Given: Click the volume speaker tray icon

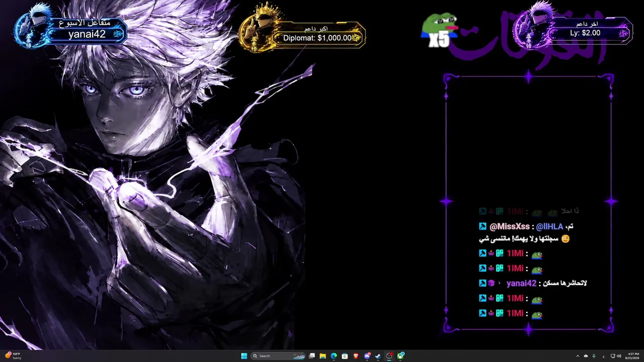Looking at the screenshot, I should point(619,356).
